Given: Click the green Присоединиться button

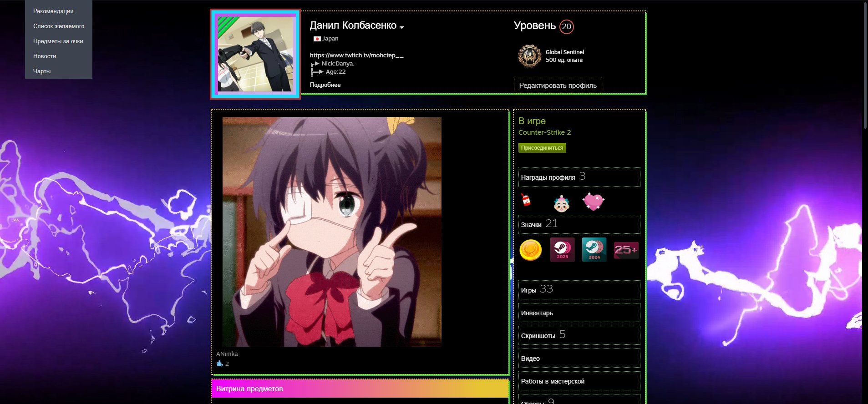Looking at the screenshot, I should [x=542, y=148].
